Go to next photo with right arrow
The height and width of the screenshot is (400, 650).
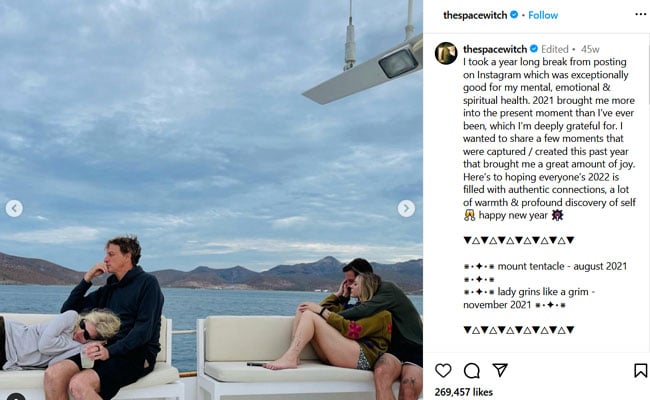click(406, 208)
